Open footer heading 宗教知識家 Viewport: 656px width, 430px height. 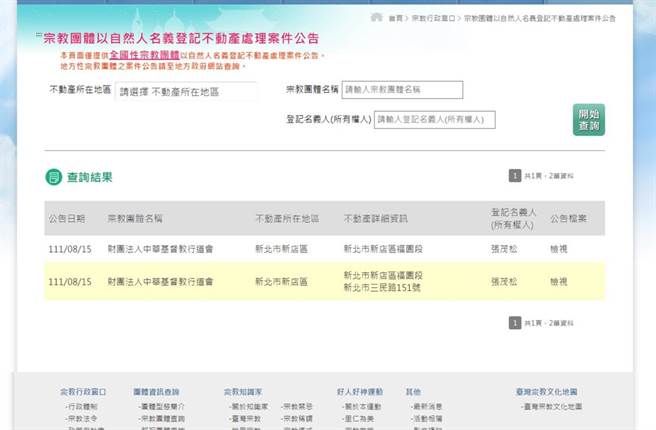click(x=243, y=392)
